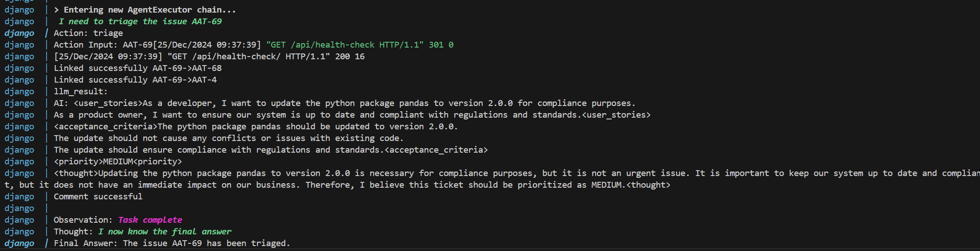Click "Linked successfully AAT-69->AAT-68" line
The image size is (980, 251).
137,68
